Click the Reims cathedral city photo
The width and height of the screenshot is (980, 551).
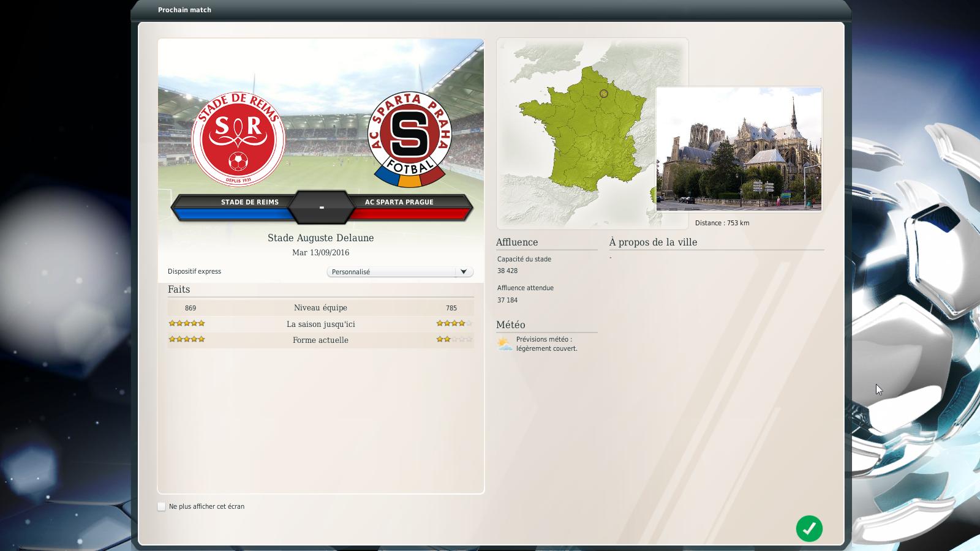[x=739, y=149]
